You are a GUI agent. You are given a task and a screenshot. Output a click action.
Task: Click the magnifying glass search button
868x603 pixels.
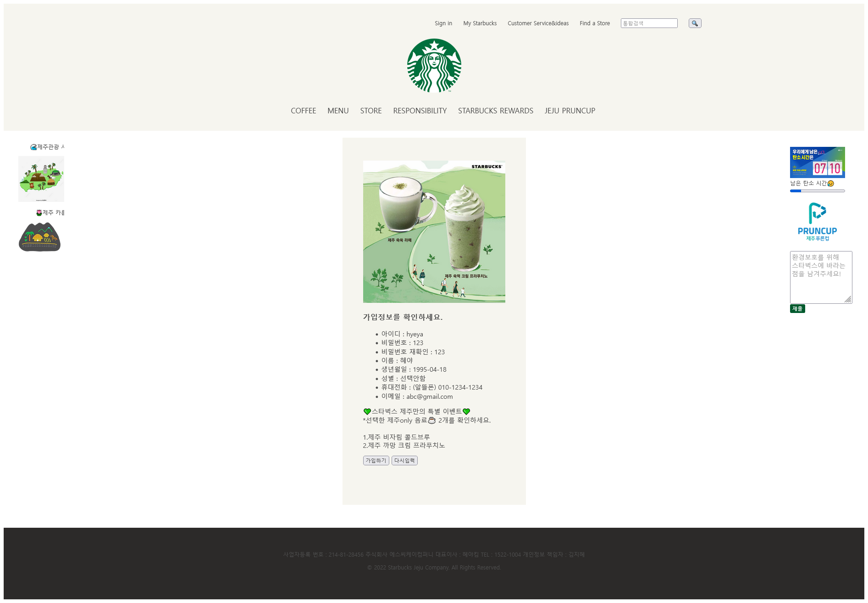click(695, 23)
